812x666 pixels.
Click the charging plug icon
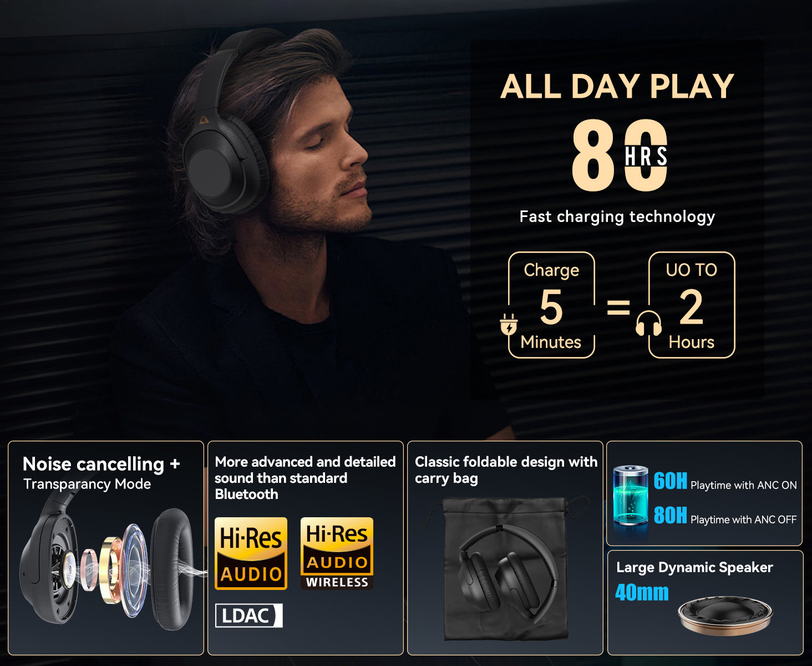click(x=509, y=325)
